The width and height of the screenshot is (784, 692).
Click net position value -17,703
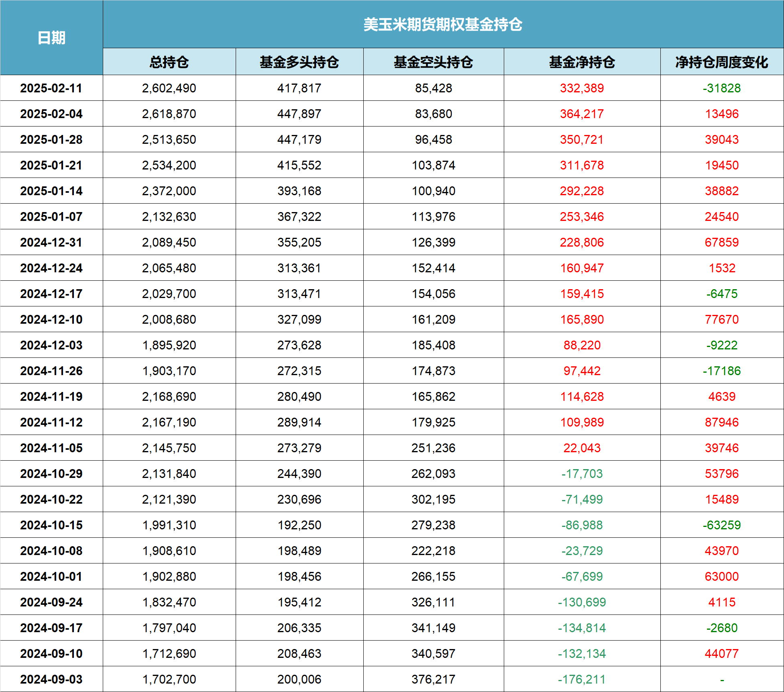[x=582, y=474]
